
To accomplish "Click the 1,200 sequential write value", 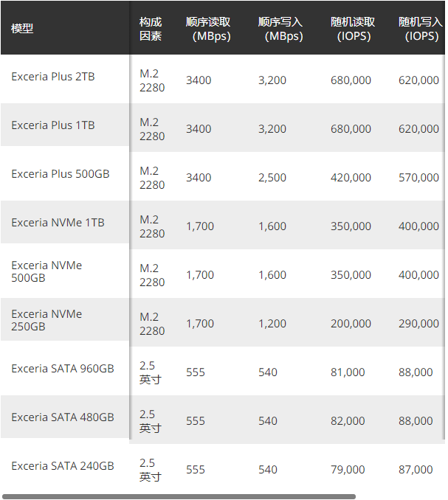I will pyautogui.click(x=272, y=324).
